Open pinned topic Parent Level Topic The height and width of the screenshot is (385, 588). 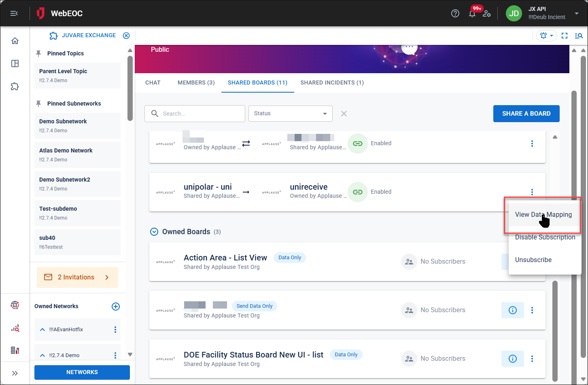77,75
